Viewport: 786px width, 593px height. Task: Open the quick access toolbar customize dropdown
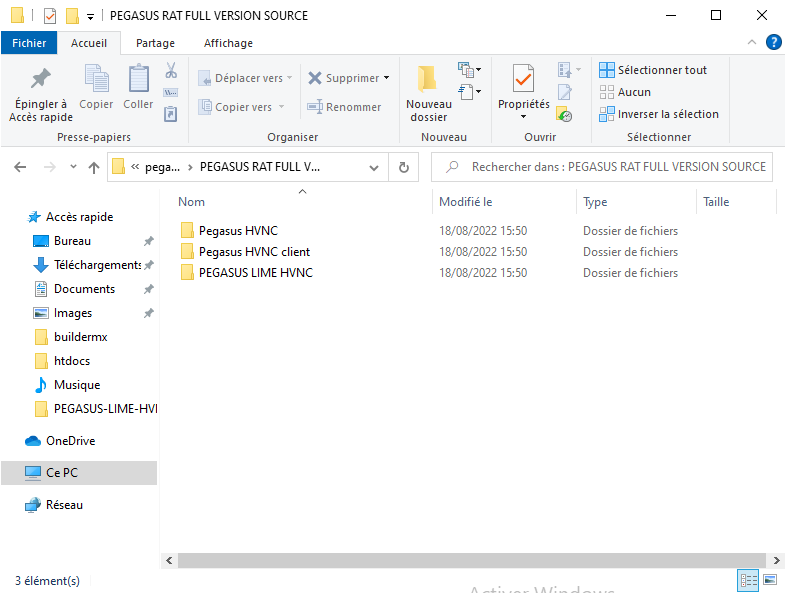(91, 17)
